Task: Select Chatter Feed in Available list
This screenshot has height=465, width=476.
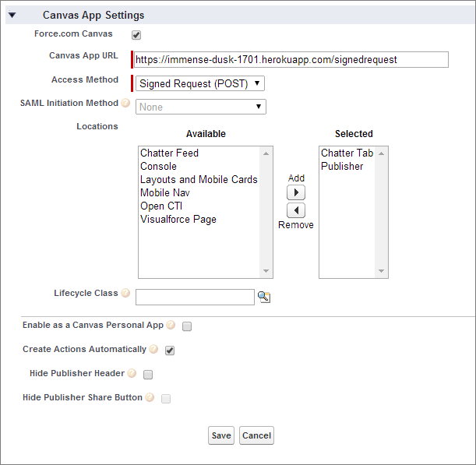Action: 169,153
